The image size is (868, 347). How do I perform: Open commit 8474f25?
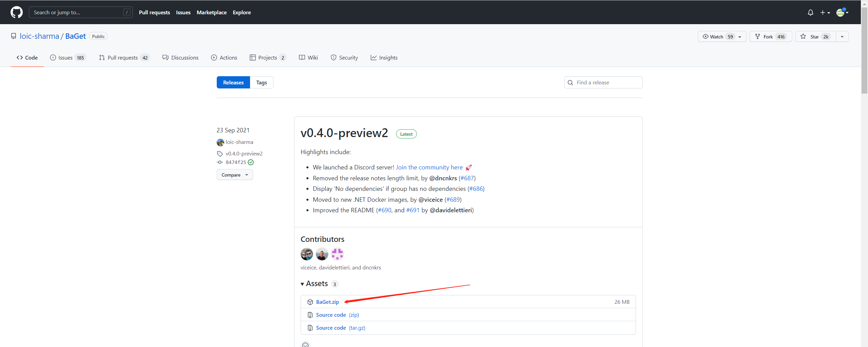click(x=236, y=162)
